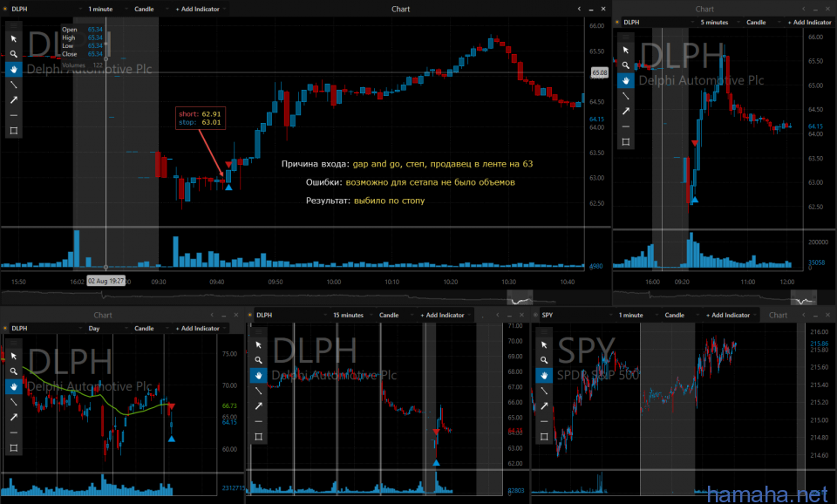Image resolution: width=837 pixels, height=504 pixels.
Task: Open the '15 minutes' timeframe dropdown
Action: point(348,315)
